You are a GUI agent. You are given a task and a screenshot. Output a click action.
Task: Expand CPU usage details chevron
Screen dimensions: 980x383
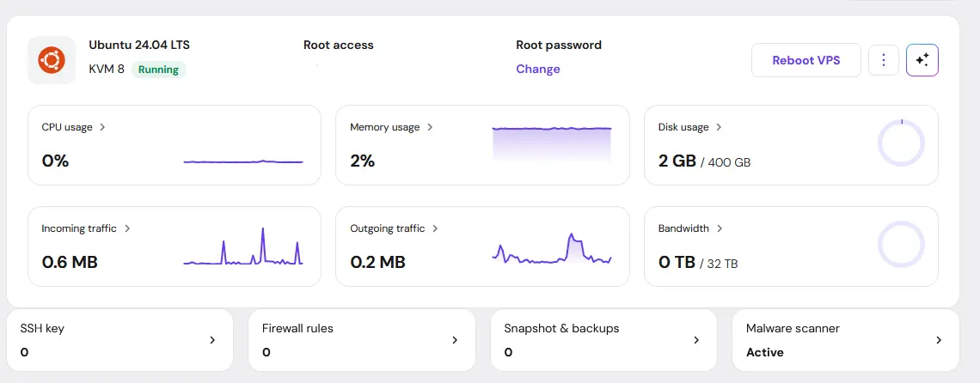[102, 127]
